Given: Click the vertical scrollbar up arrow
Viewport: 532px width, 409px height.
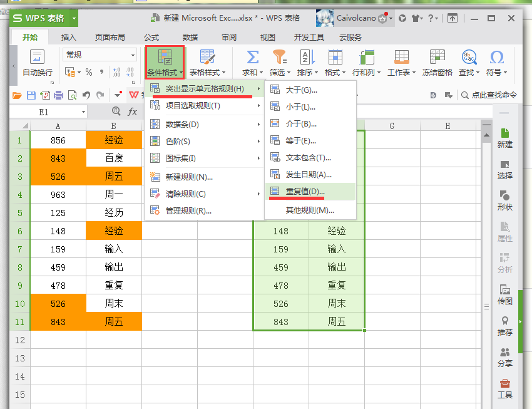Looking at the screenshot, I should pyautogui.click(x=486, y=135).
